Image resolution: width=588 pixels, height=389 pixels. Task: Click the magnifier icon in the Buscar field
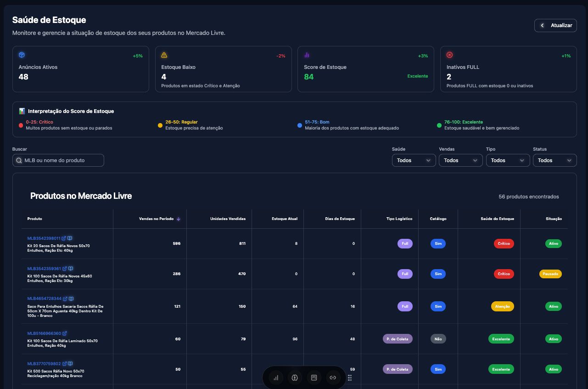(x=19, y=160)
